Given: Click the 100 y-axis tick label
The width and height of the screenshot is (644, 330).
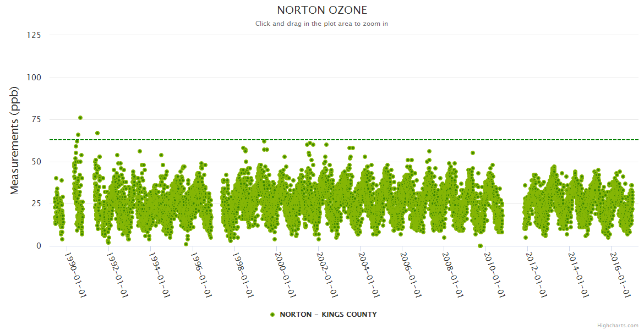Looking at the screenshot, I should pyautogui.click(x=34, y=78).
